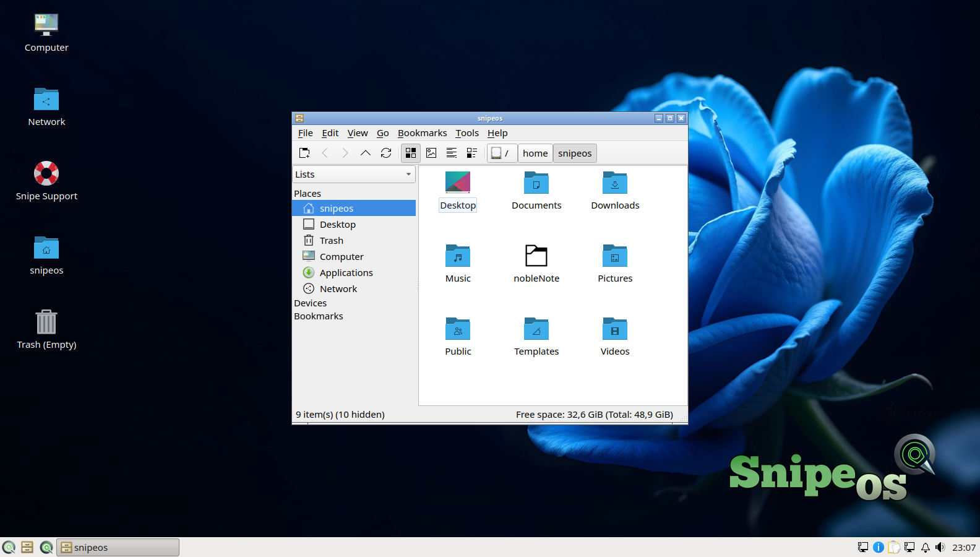Image resolution: width=980 pixels, height=557 pixels.
Task: Switch to detailed list view
Action: pos(472,153)
